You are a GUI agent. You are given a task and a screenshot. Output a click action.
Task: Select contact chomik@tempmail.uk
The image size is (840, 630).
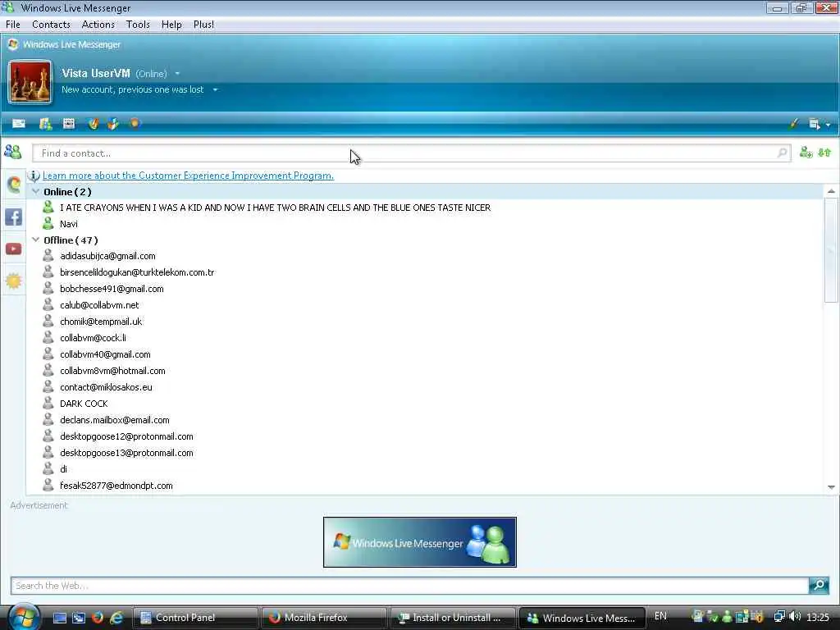(101, 322)
